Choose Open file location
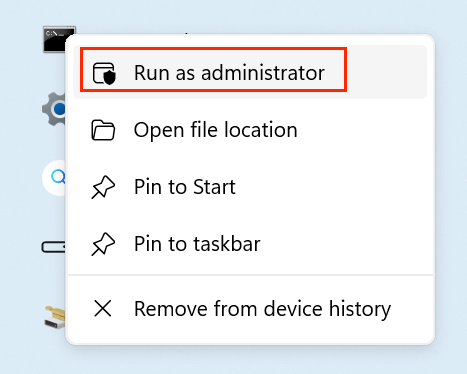467x374 pixels. point(250,130)
